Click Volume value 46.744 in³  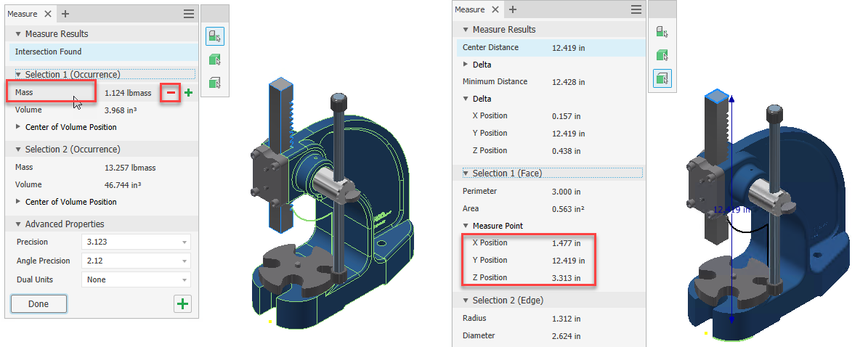(x=123, y=184)
